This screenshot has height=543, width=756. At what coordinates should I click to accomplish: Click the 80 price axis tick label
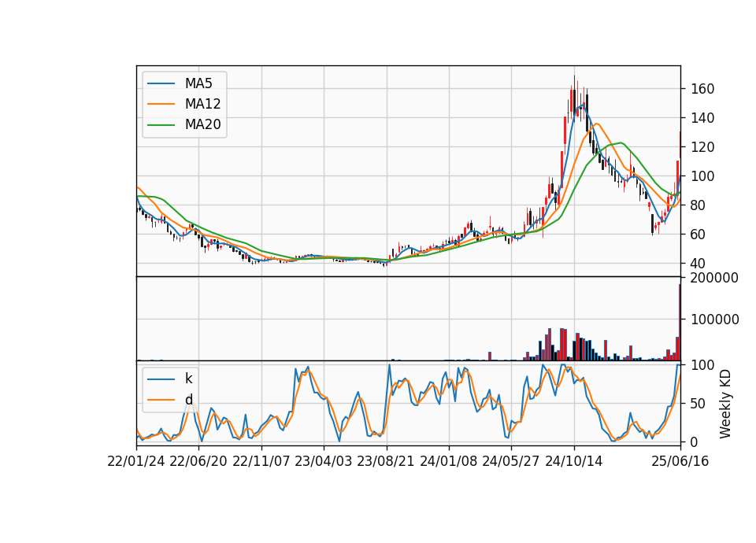(699, 205)
